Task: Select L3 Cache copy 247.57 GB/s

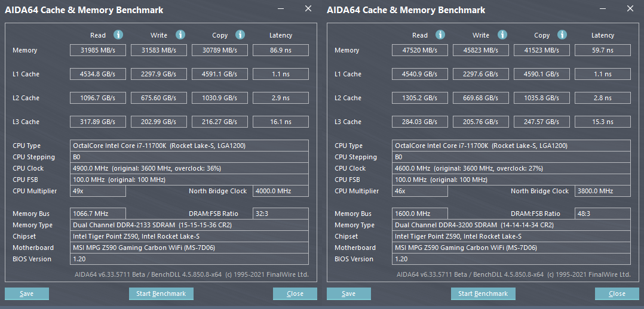Action: (x=542, y=122)
